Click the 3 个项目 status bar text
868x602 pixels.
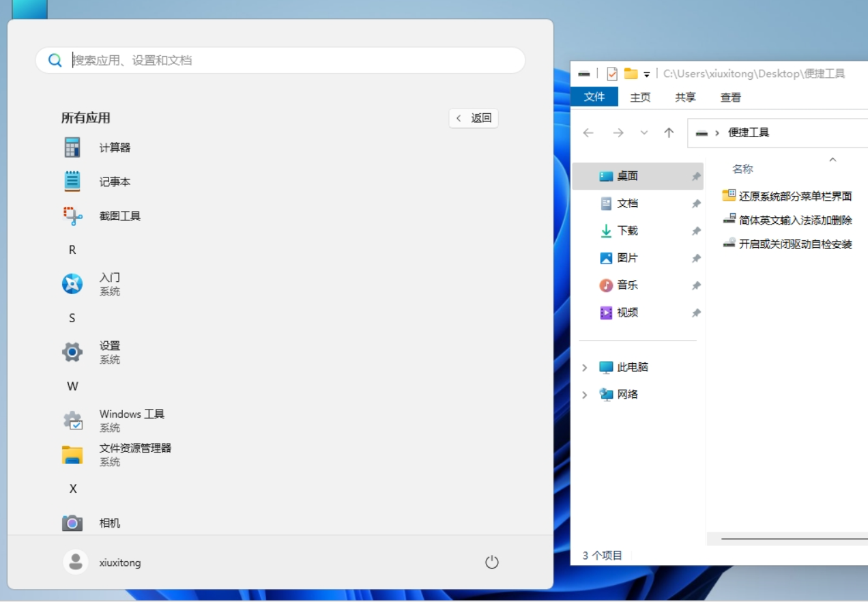pyautogui.click(x=602, y=556)
